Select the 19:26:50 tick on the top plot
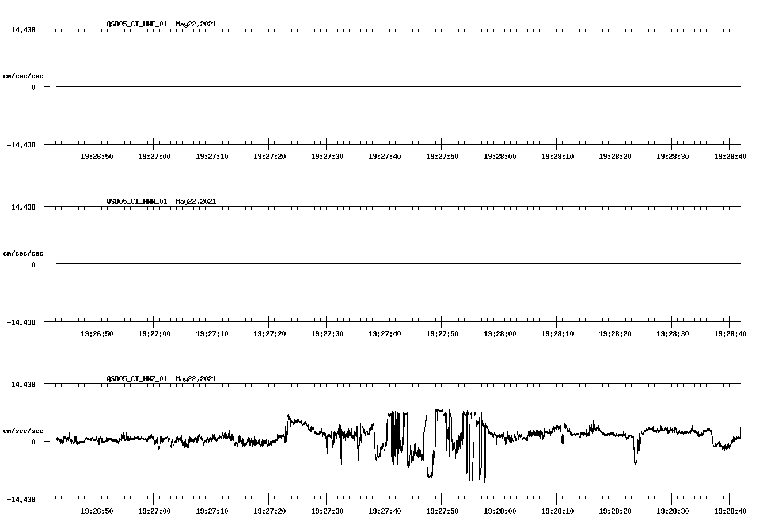The image size is (782, 532). click(x=96, y=155)
